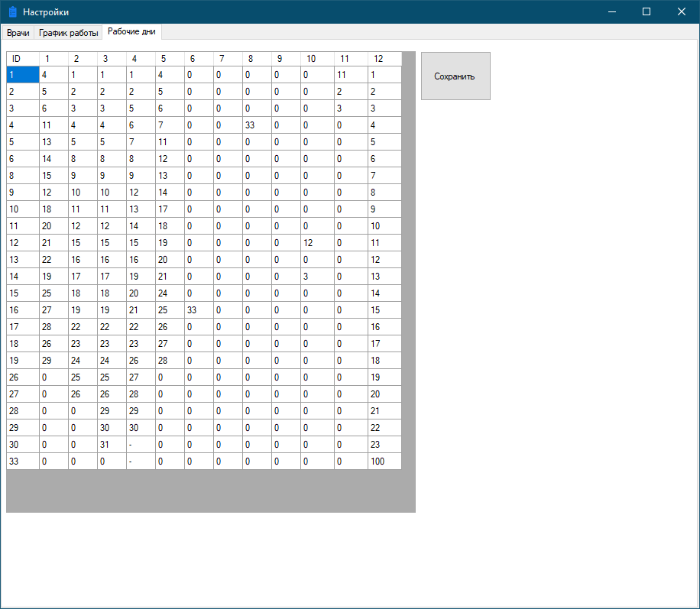Viewport: 700px width, 609px height.
Task: Select cell 28 in column 5, row ID 19
Action: point(170,361)
